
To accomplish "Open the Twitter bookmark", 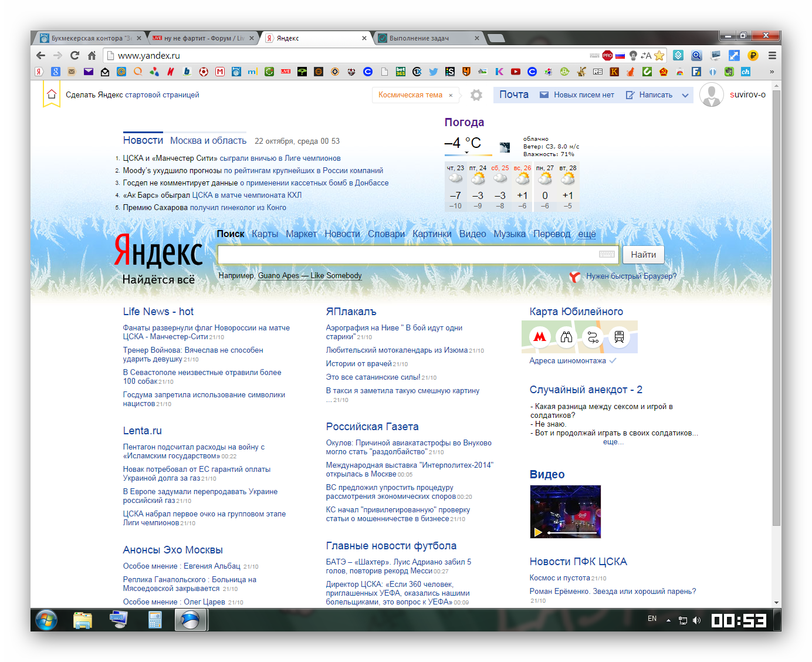I will (x=434, y=72).
